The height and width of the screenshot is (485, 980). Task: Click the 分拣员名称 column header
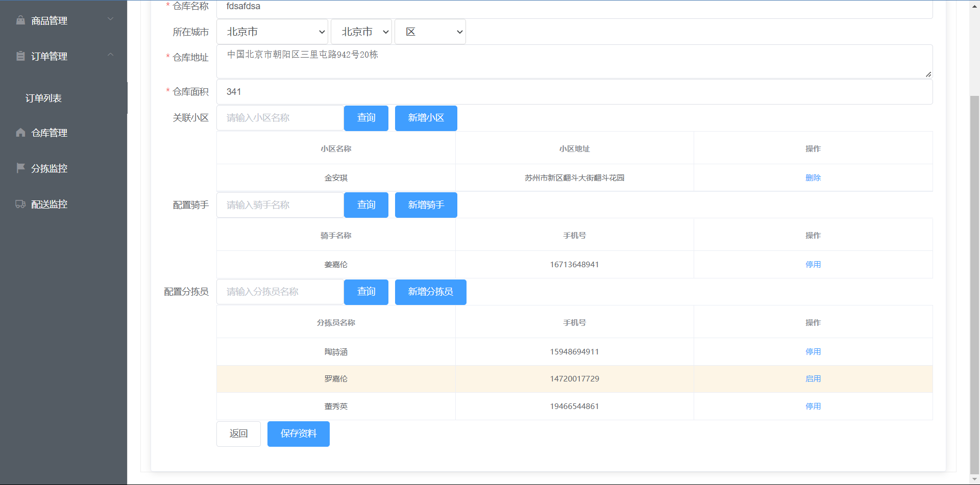tap(336, 323)
